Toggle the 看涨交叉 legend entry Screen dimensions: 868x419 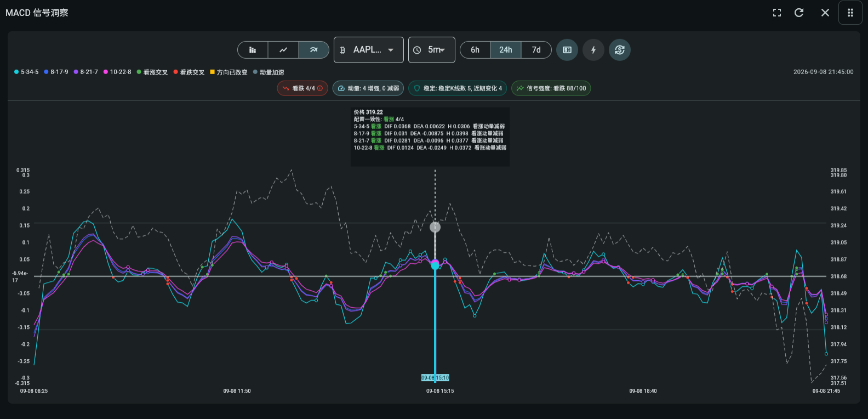pos(152,72)
